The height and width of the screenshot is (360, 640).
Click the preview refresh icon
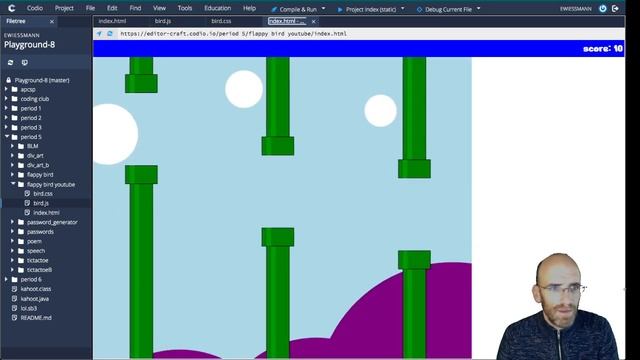(110, 34)
